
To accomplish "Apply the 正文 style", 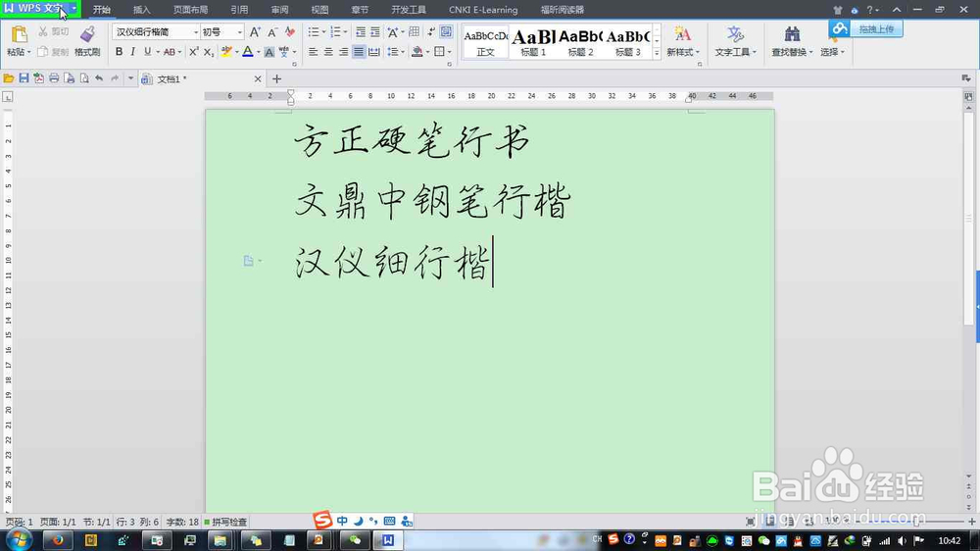I will coord(486,42).
